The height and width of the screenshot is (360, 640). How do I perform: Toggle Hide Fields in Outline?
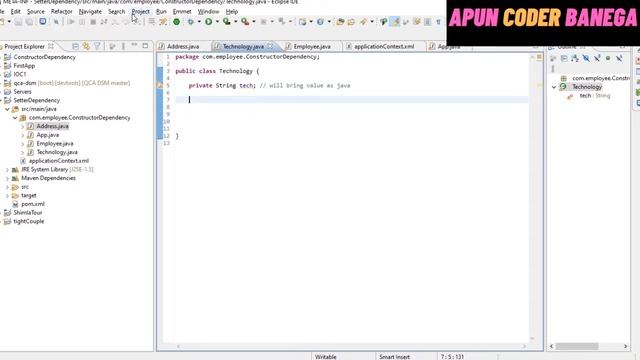click(x=586, y=58)
